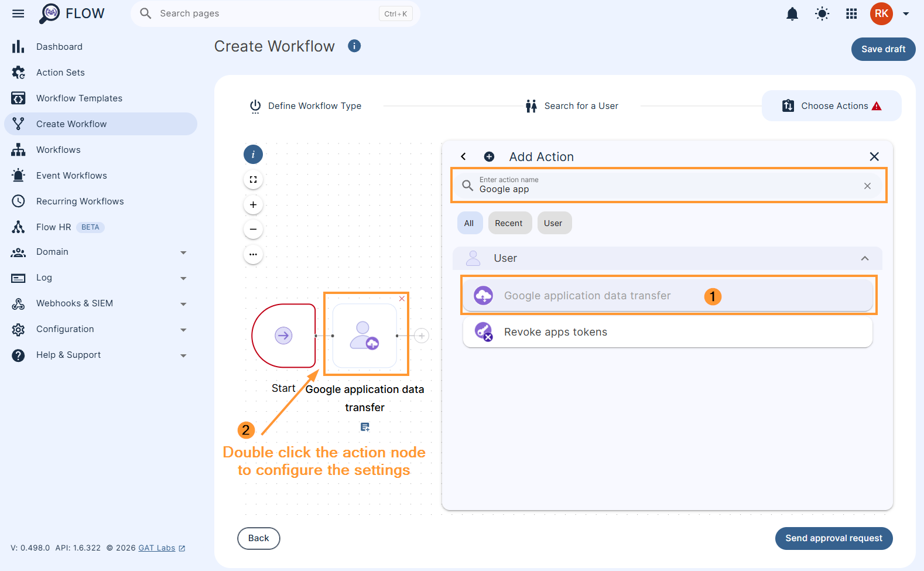This screenshot has width=924, height=571.
Task: Click the canvas info button
Action: point(253,155)
